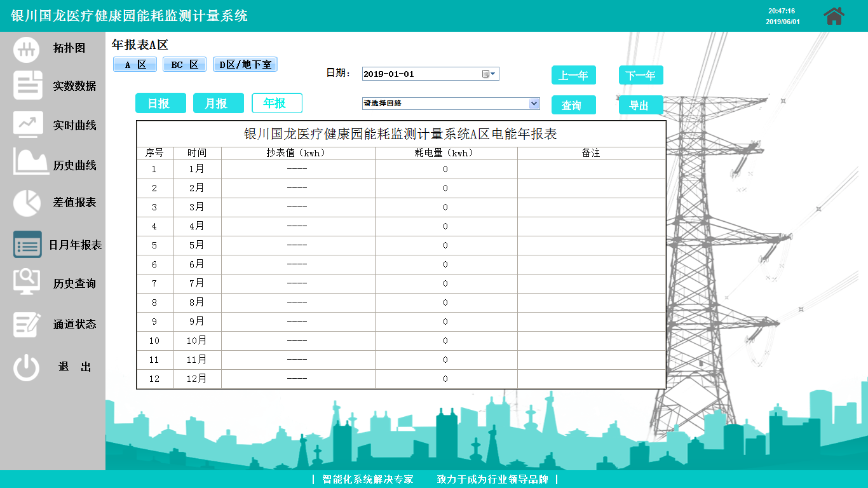Expand the circuit selection (请选择回路) dropdown
868x488 pixels.
pyautogui.click(x=534, y=104)
